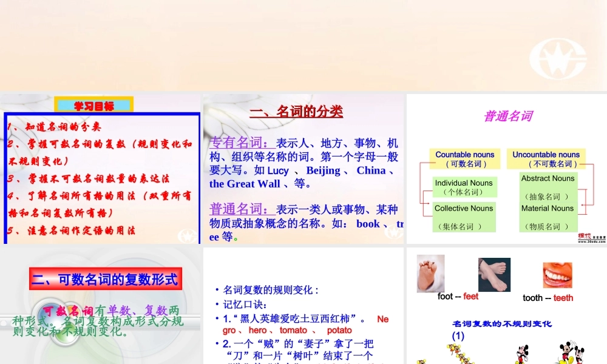This screenshot has width=607, height=364.
Task: Click the Abstract Nouns box
Action: click(x=548, y=187)
